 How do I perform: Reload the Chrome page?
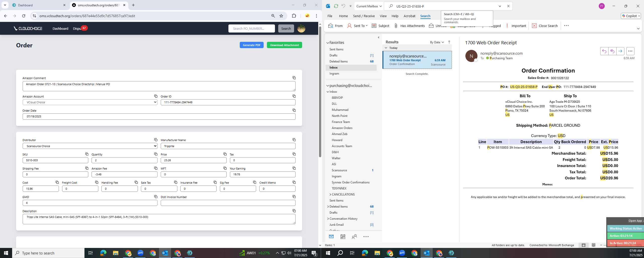[x=24, y=16]
